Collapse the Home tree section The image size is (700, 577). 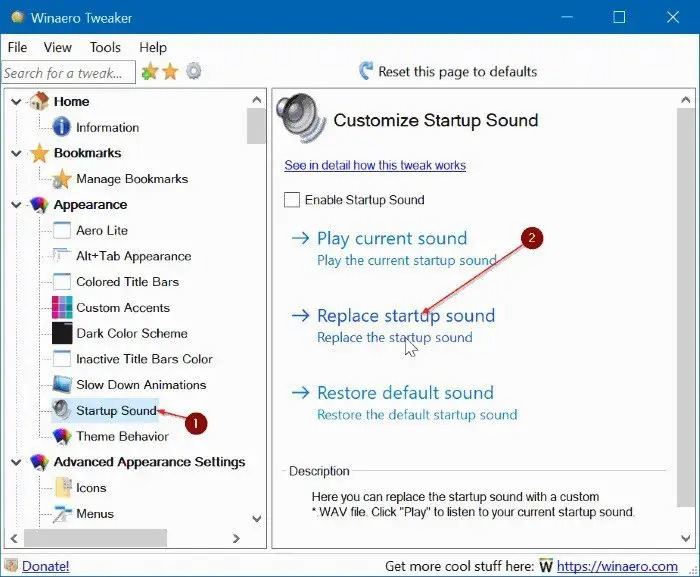(x=17, y=101)
